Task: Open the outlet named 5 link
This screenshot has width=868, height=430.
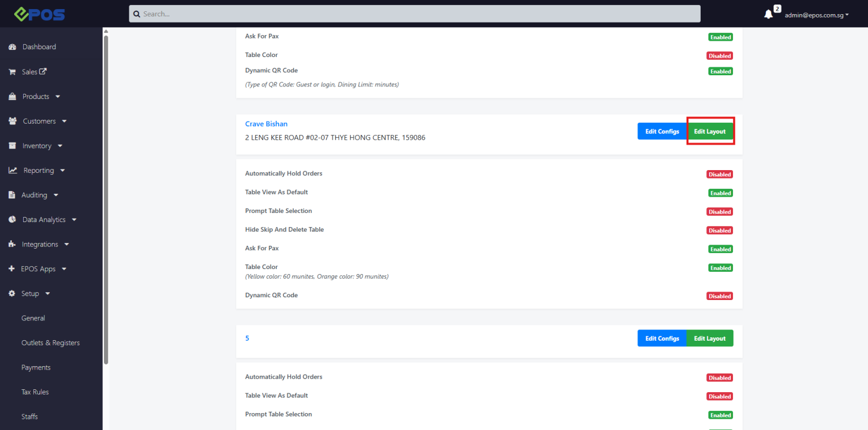Action: point(247,338)
